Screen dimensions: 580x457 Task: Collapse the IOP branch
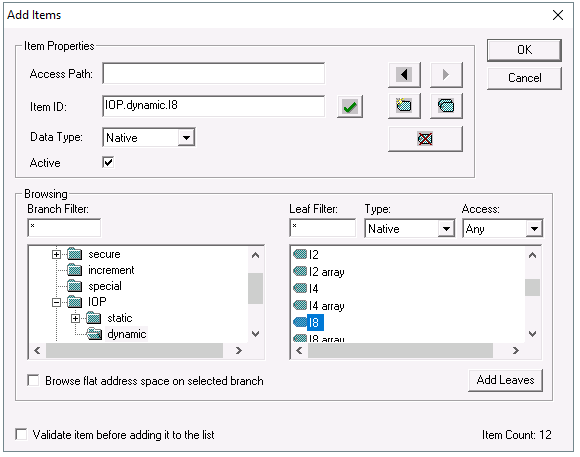point(56,302)
